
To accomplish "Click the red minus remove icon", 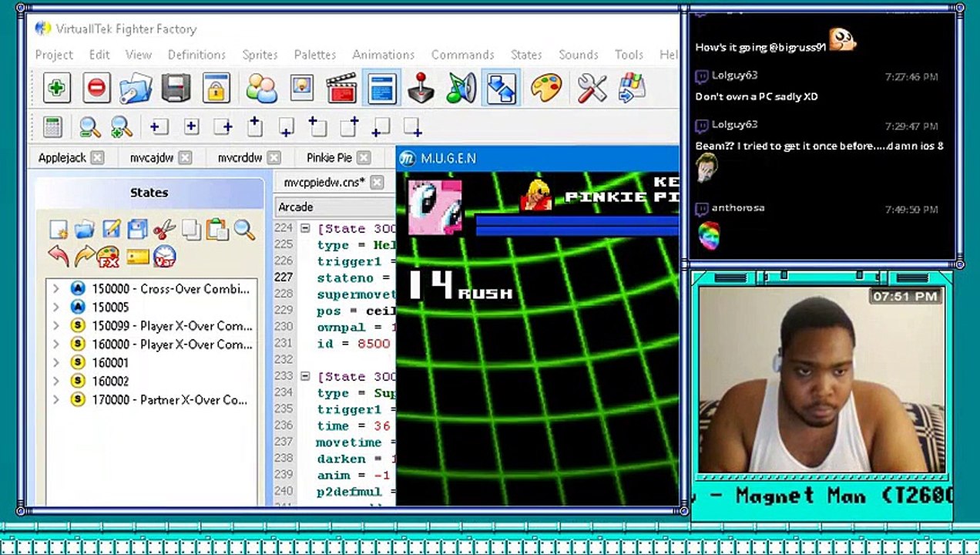I will [96, 88].
